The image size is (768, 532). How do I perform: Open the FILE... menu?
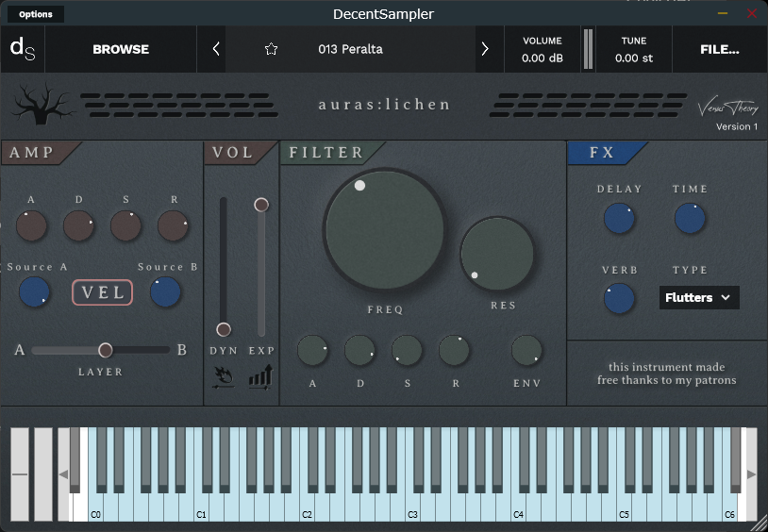pyautogui.click(x=720, y=49)
